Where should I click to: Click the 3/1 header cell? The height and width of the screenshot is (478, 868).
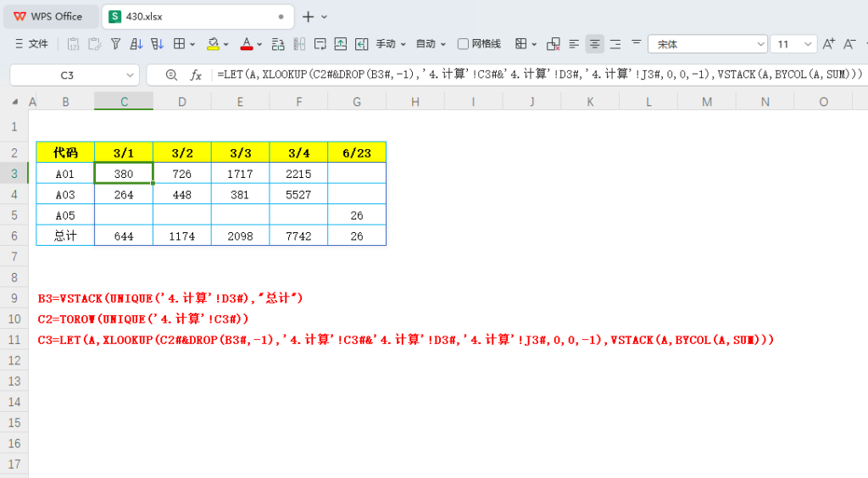point(124,153)
